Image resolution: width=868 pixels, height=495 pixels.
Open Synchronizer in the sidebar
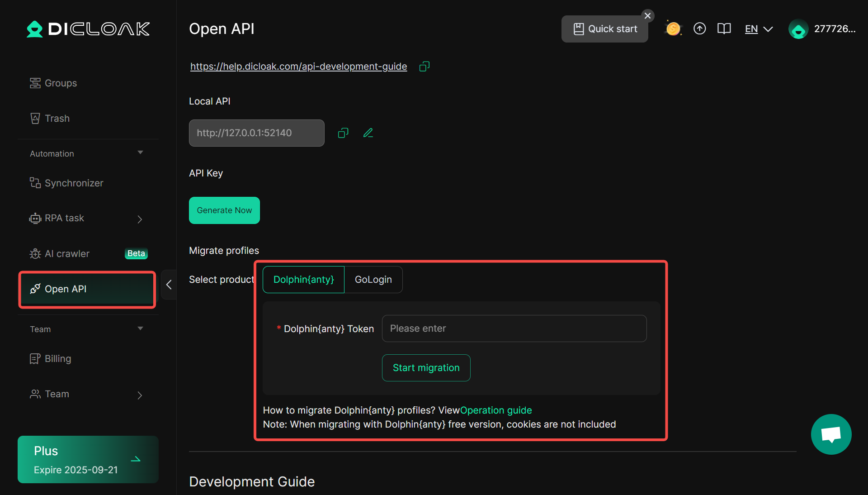tap(74, 183)
